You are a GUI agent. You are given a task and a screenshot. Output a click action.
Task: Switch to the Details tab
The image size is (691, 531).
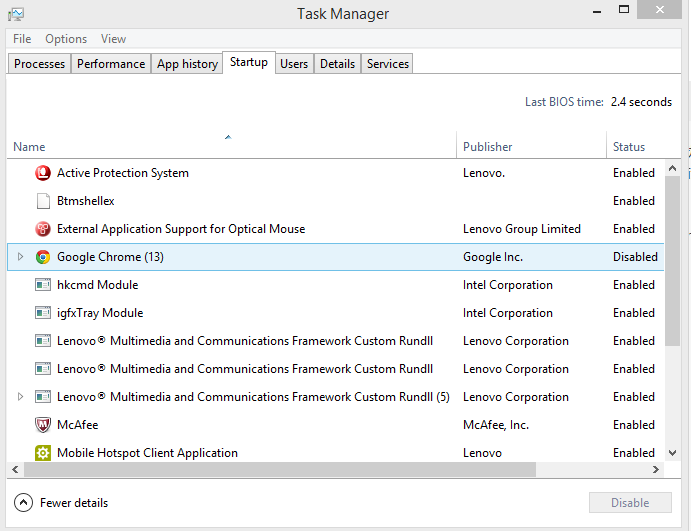[x=338, y=64]
